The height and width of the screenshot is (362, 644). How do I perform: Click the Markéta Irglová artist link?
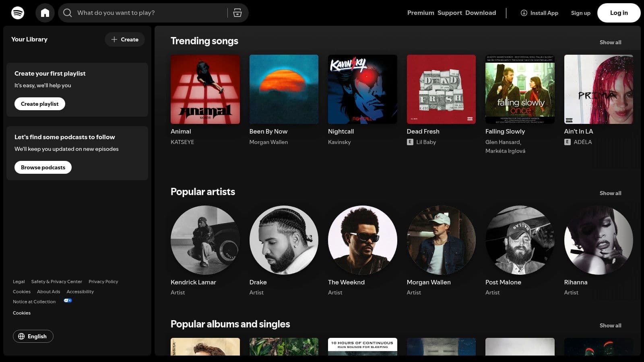click(x=505, y=151)
